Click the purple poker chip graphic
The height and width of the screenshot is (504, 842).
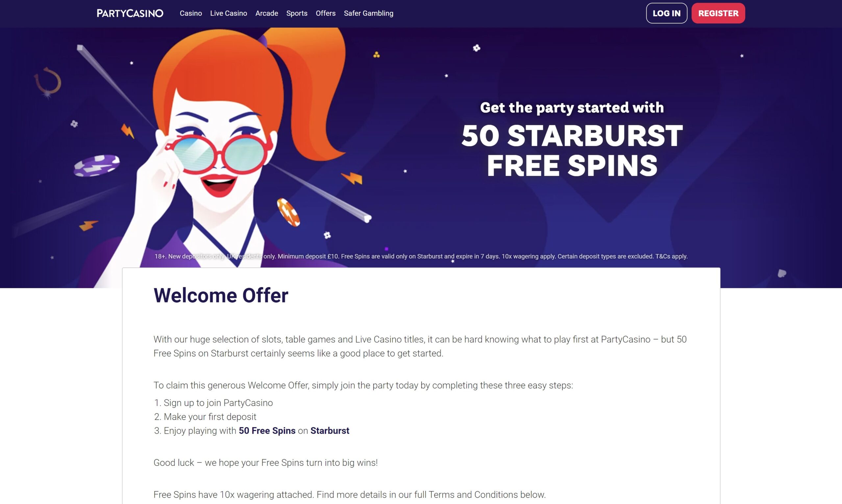pyautogui.click(x=97, y=165)
